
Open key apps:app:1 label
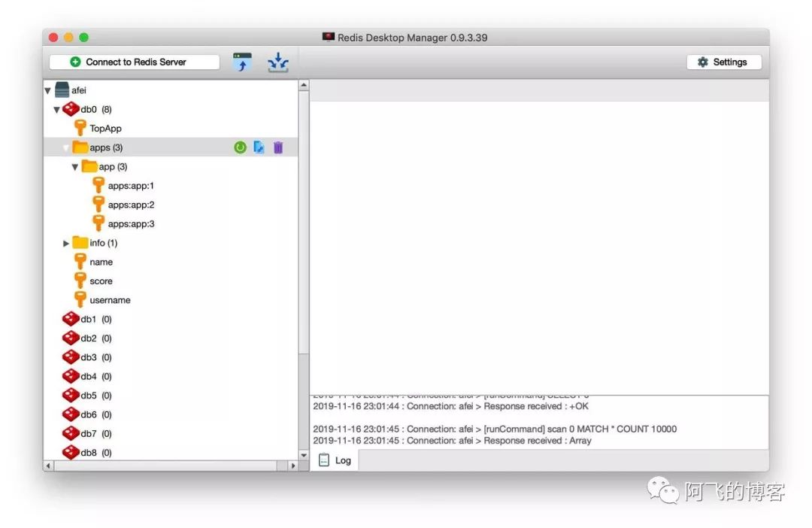131,186
